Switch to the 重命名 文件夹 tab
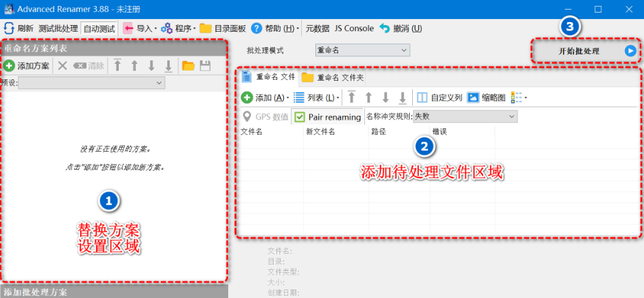 tap(333, 77)
